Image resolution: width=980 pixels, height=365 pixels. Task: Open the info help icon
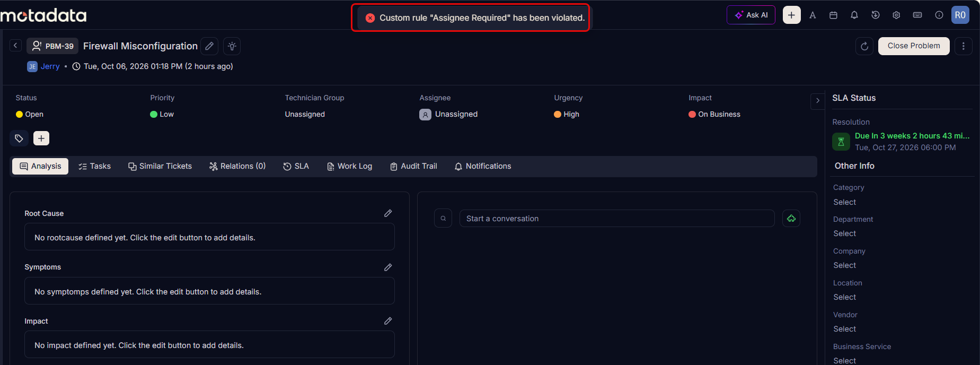(x=939, y=15)
